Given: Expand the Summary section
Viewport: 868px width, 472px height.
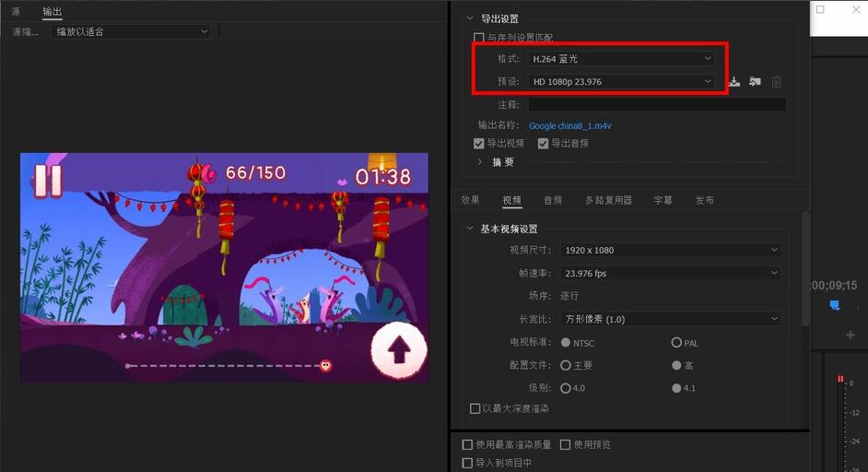Looking at the screenshot, I should (479, 161).
